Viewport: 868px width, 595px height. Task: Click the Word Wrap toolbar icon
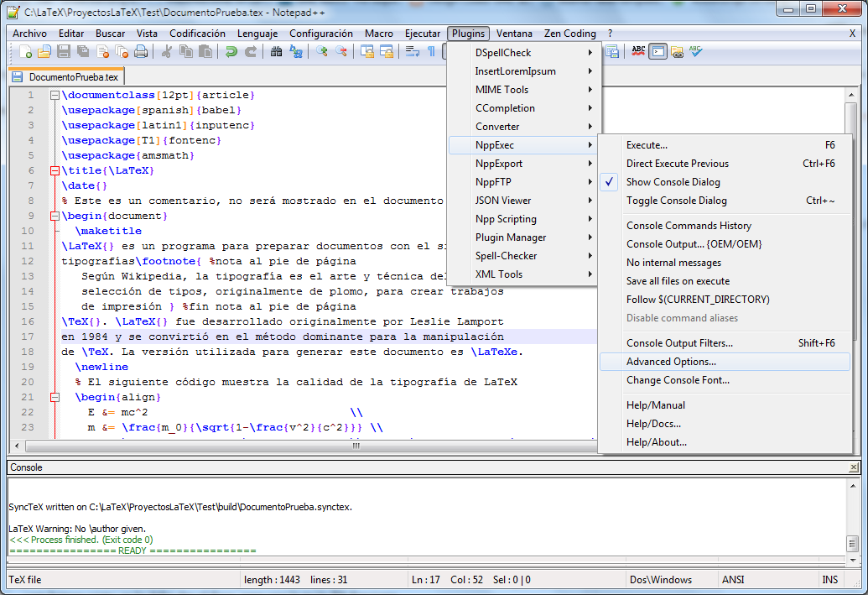pos(413,52)
